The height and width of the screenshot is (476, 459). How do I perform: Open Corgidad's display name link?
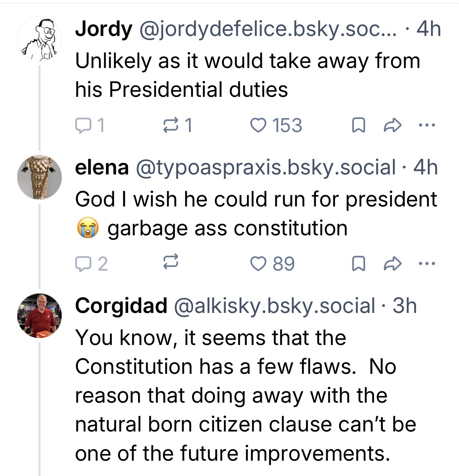click(121, 305)
